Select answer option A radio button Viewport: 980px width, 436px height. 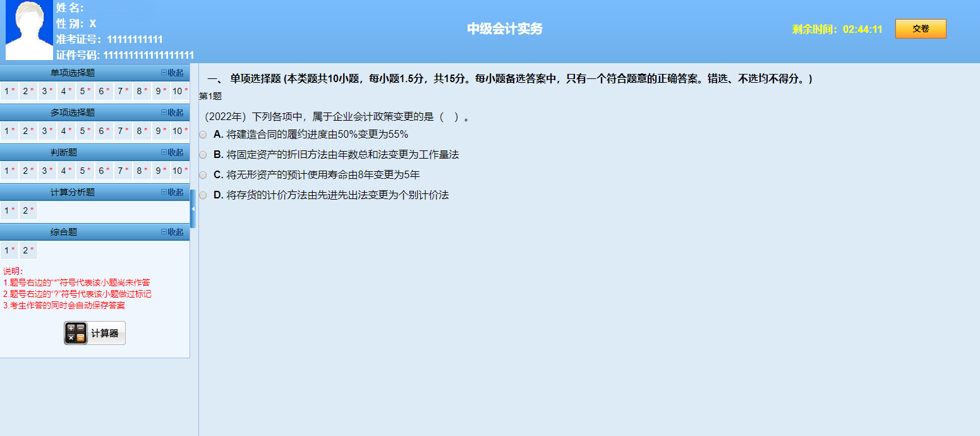[203, 135]
